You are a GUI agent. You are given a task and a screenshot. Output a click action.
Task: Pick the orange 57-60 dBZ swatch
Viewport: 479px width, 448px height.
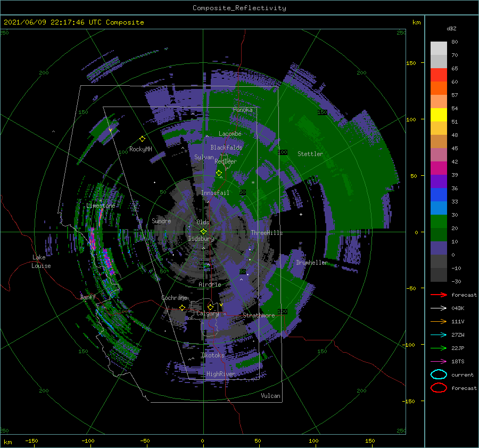pyautogui.click(x=439, y=88)
